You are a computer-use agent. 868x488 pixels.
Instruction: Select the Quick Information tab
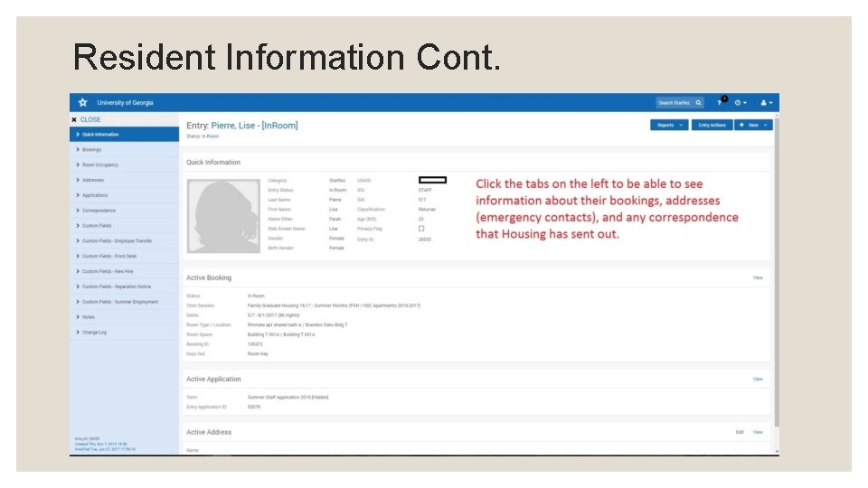point(124,135)
